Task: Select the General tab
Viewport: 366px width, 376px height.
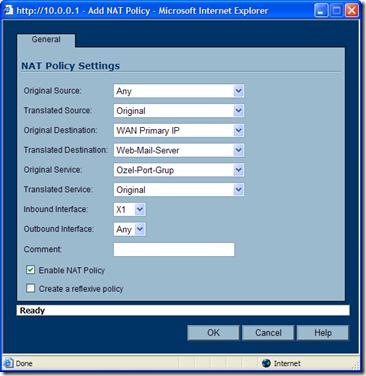Action: pos(46,40)
